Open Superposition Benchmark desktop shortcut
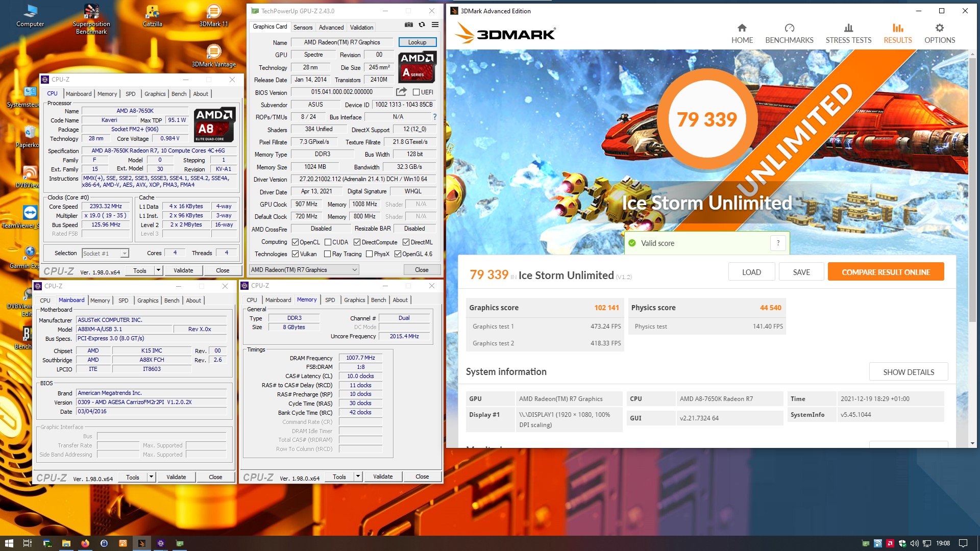Image resolution: width=980 pixels, height=551 pixels. (x=91, y=19)
